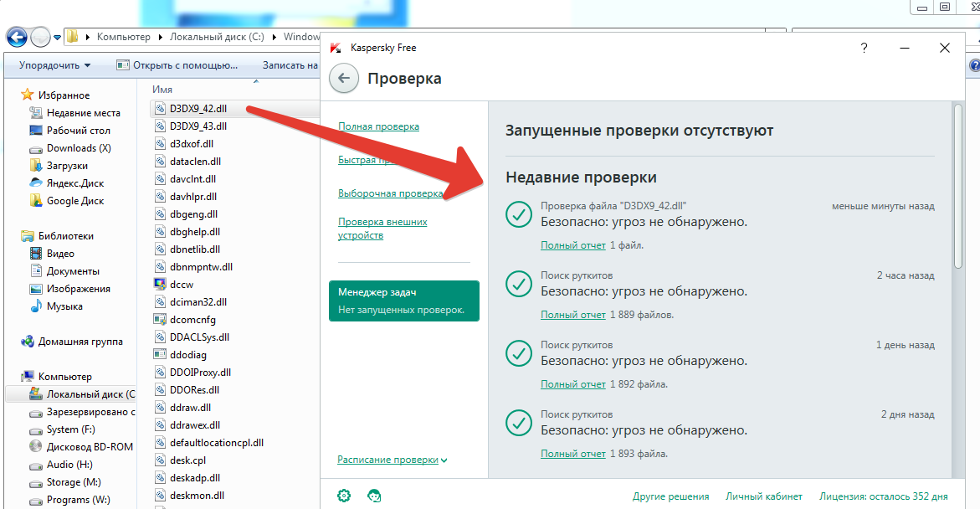Select Programs (W:) drive

(78, 499)
